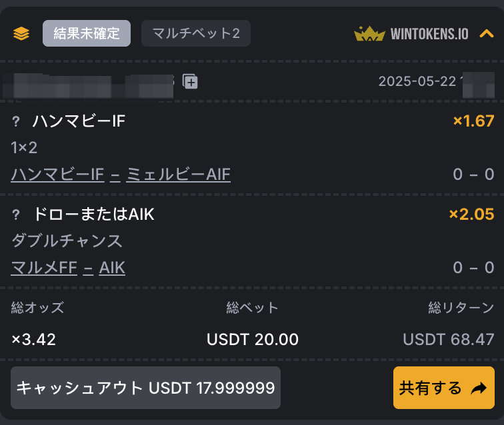
Task: Select the マルチベット2 tag
Action: coord(196,33)
